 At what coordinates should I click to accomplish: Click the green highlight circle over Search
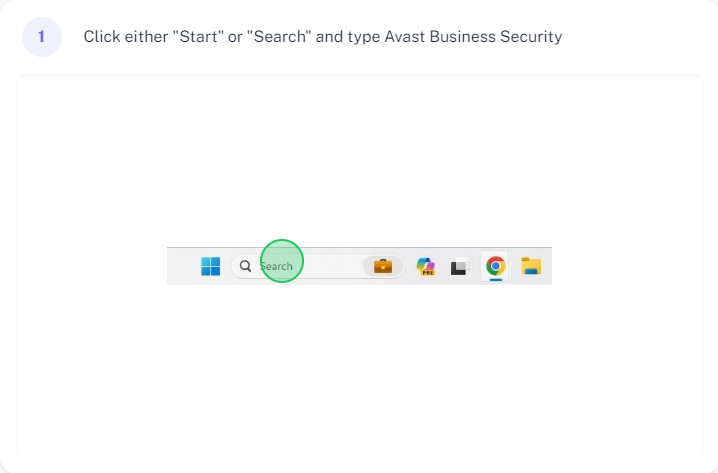point(282,261)
